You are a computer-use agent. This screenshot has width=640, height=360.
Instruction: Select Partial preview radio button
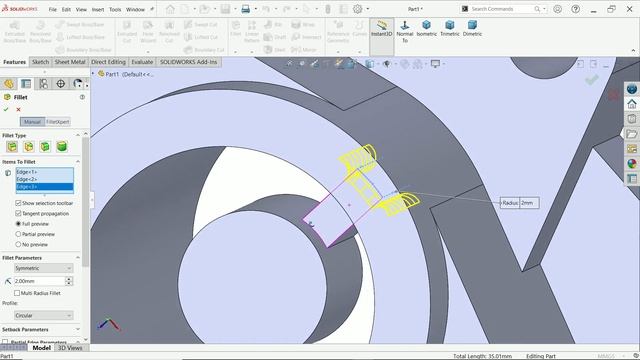tap(18, 234)
